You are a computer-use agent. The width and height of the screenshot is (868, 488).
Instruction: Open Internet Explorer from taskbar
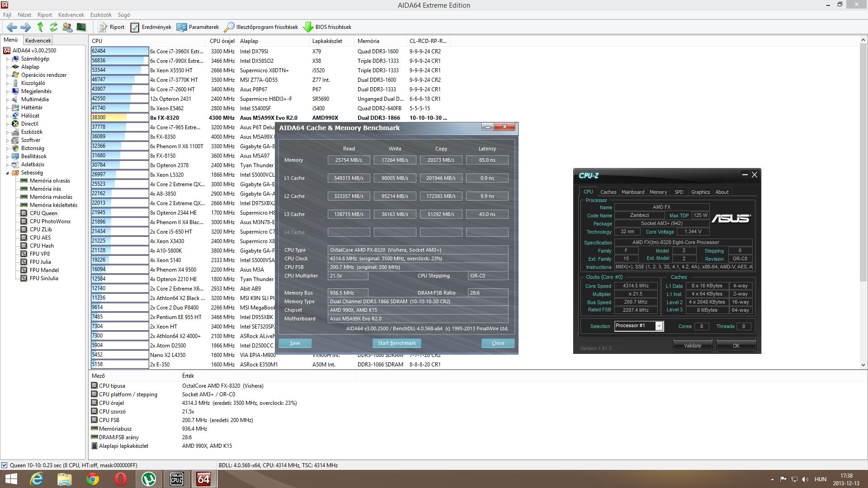[37, 479]
